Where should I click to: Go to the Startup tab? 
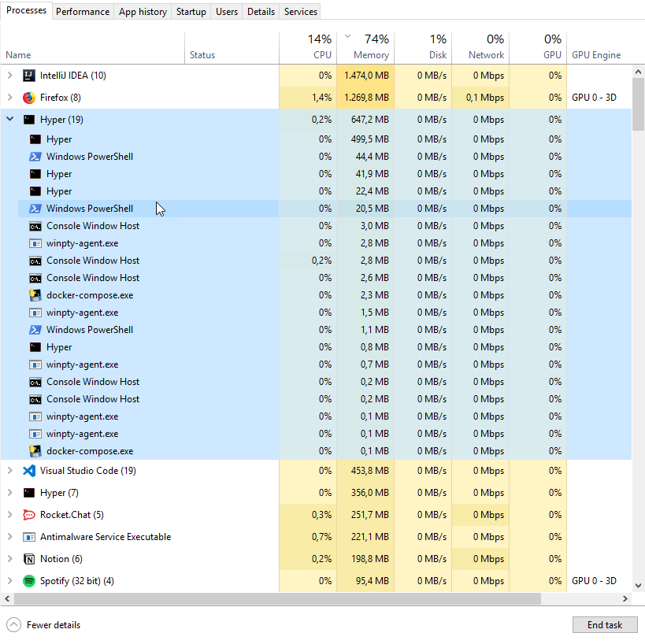click(191, 12)
